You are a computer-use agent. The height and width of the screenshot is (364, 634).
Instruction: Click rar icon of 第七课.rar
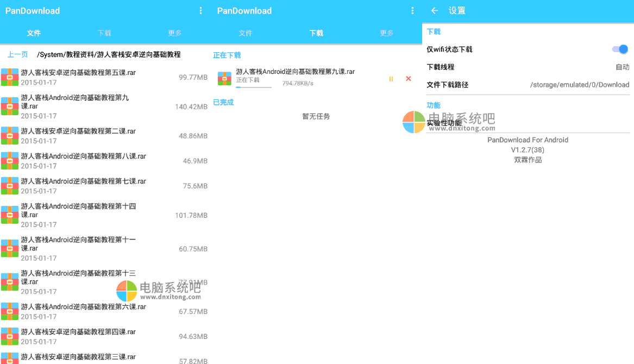tap(10, 186)
